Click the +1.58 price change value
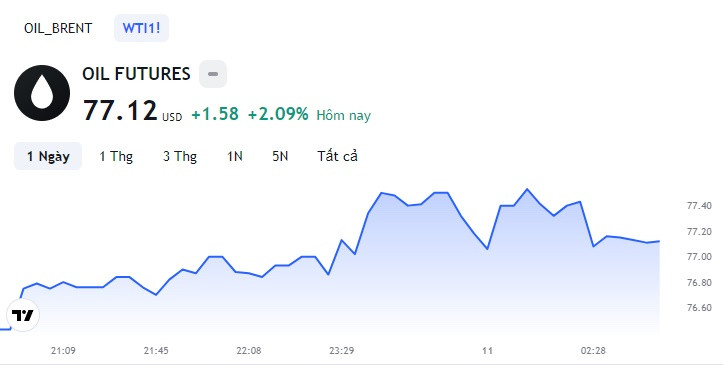This screenshot has height=365, width=723. (215, 114)
